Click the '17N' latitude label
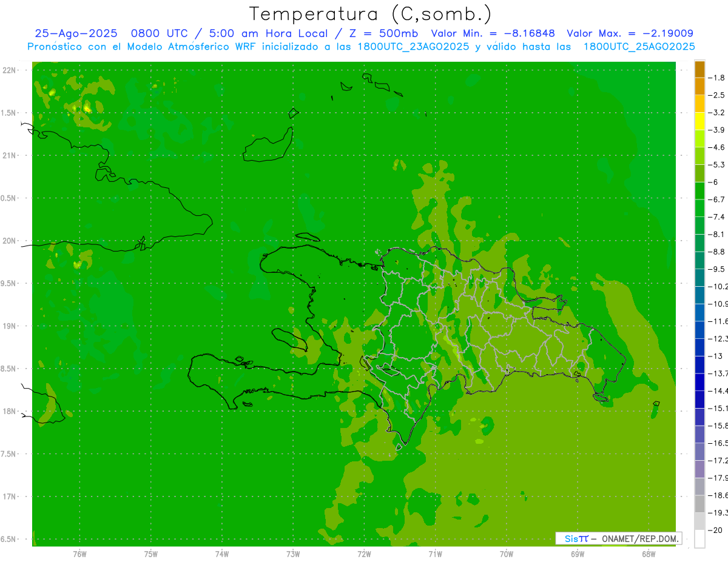This screenshot has height=562, width=728. click(10, 497)
